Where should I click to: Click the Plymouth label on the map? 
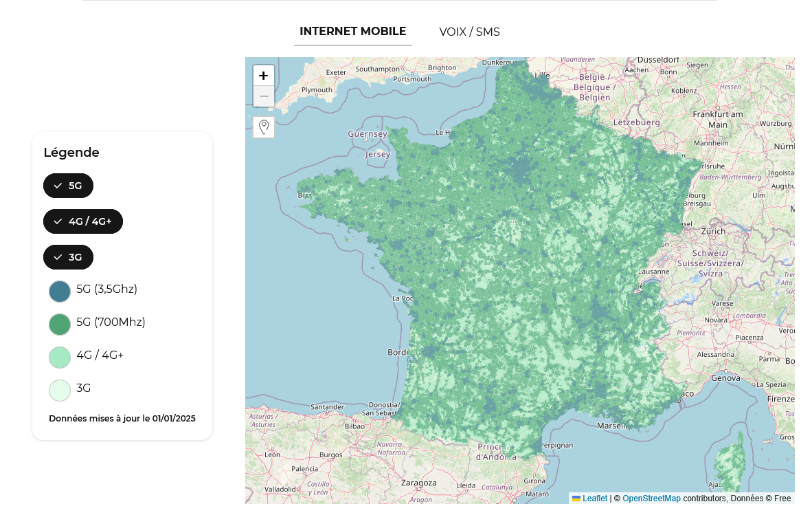(x=317, y=89)
